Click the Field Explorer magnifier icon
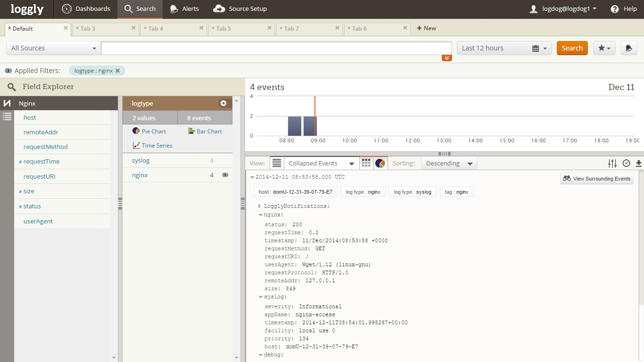 (12, 87)
